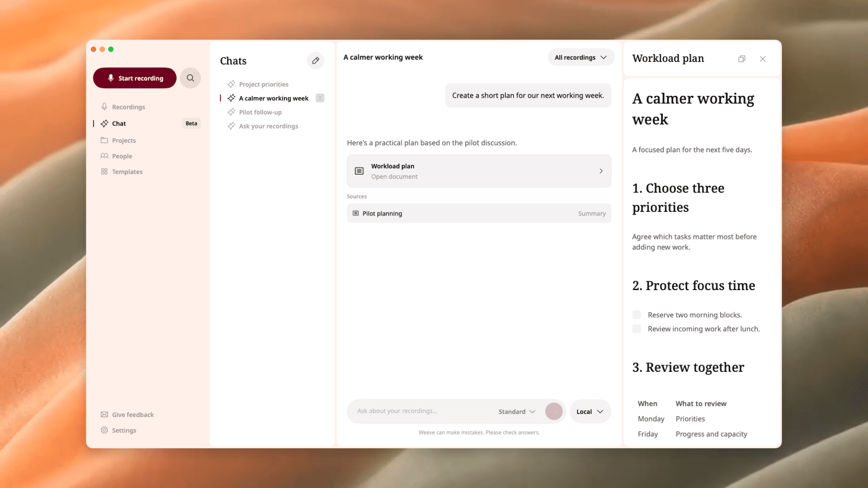Click the round send button in chat input

pos(554,411)
